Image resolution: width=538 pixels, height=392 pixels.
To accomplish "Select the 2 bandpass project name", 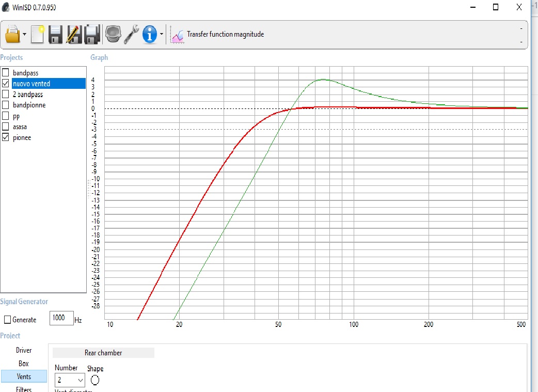I will point(28,95).
